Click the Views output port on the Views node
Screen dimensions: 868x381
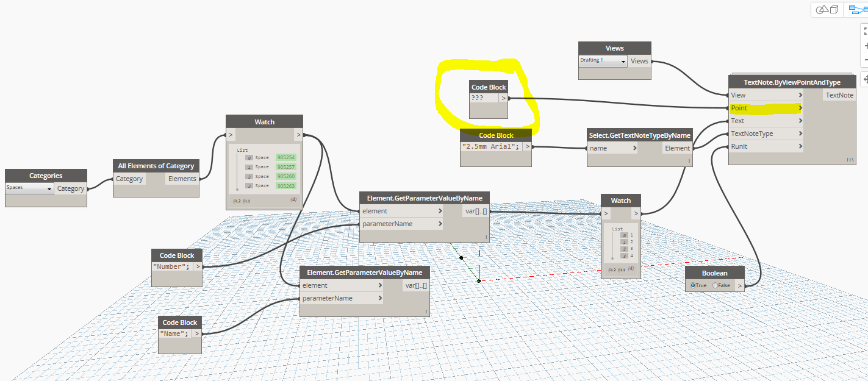point(639,61)
